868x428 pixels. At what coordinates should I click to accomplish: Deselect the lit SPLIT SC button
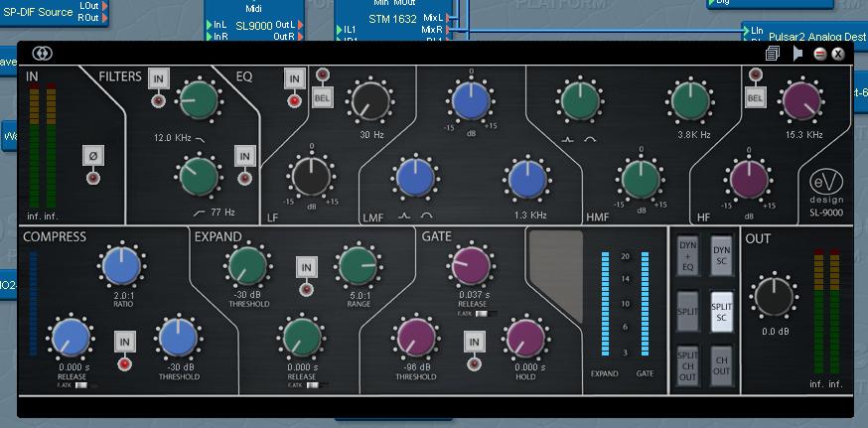[x=721, y=311]
